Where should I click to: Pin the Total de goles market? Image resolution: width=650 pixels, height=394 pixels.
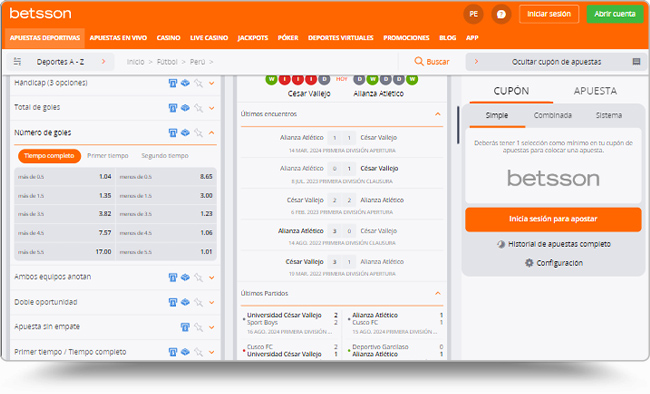[x=199, y=108]
